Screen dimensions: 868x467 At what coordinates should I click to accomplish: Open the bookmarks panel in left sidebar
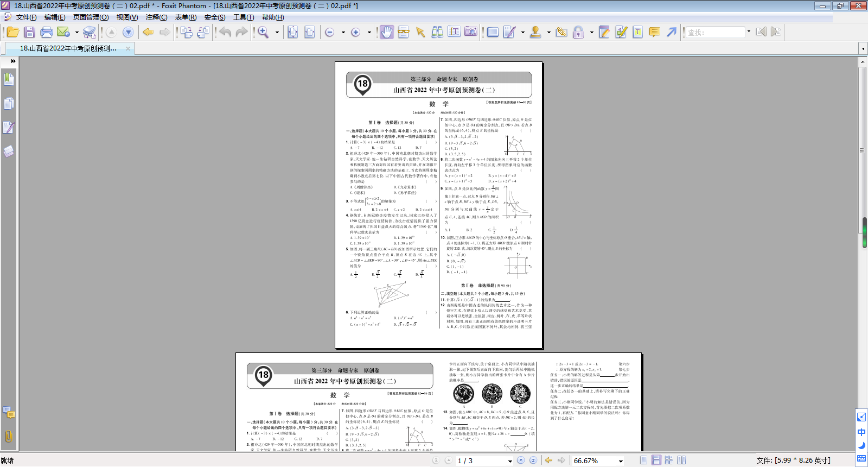coord(9,79)
